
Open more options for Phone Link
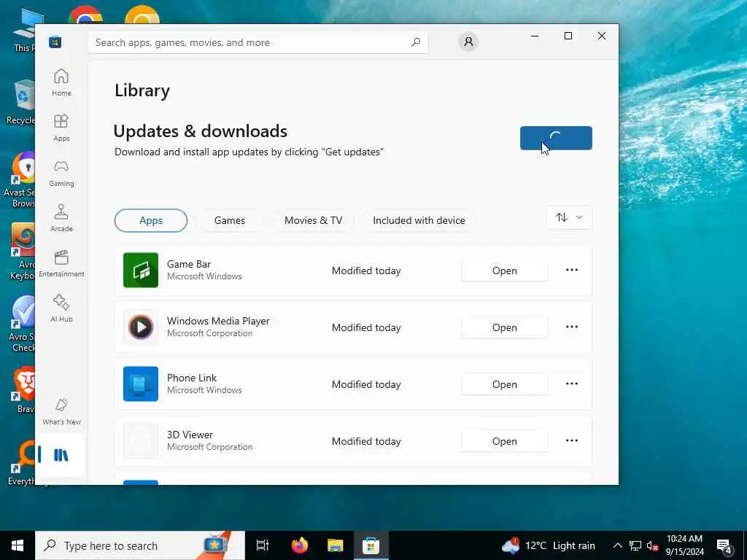[572, 384]
